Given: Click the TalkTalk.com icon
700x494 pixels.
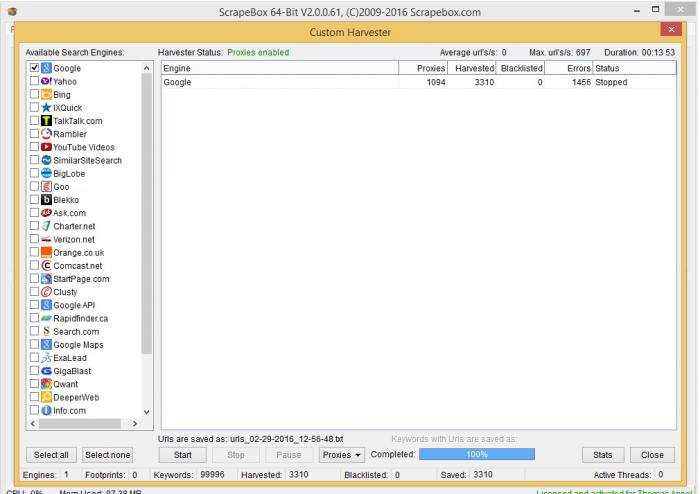Looking at the screenshot, I should coord(46,120).
